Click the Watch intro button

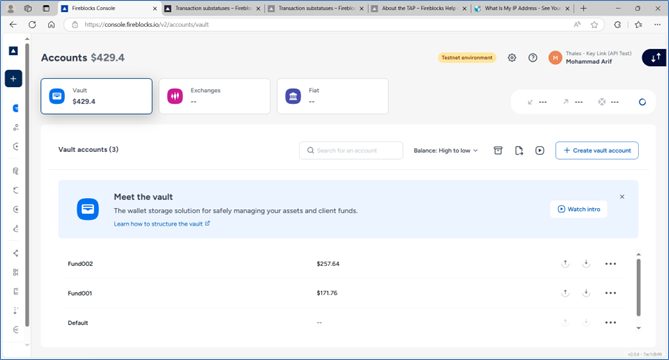579,209
